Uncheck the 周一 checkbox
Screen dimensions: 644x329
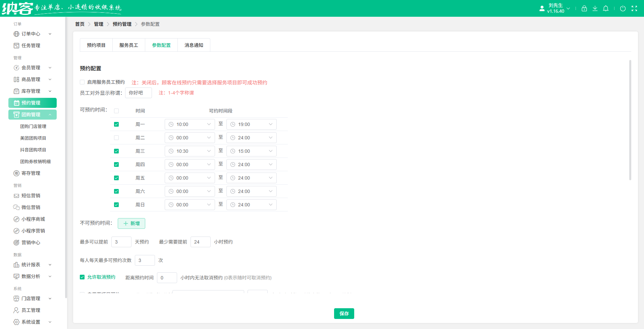tap(116, 124)
